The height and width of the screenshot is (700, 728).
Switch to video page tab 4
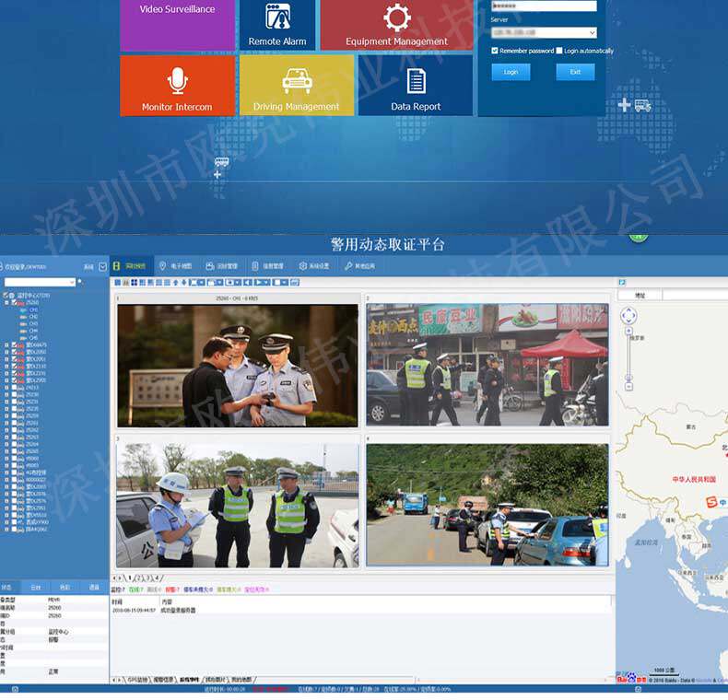tap(157, 577)
